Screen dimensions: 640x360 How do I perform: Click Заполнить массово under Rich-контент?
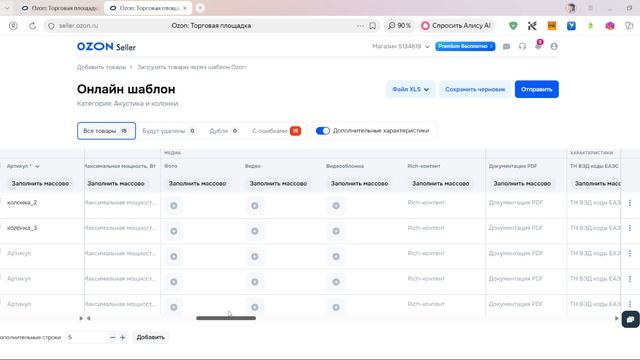coord(440,184)
